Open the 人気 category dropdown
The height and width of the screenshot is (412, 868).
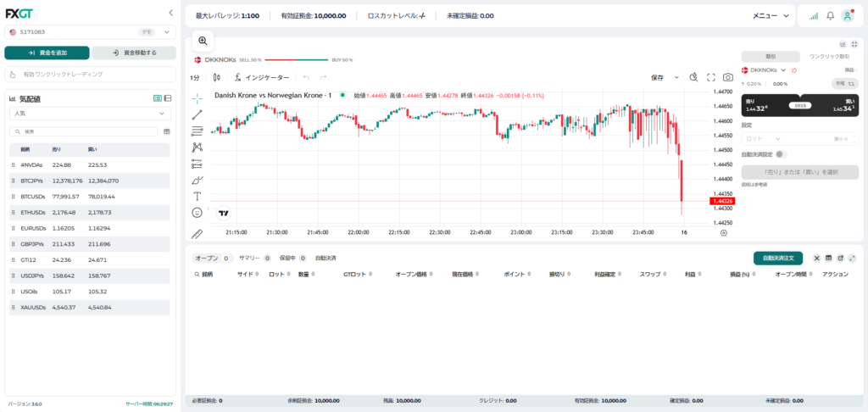tap(90, 113)
